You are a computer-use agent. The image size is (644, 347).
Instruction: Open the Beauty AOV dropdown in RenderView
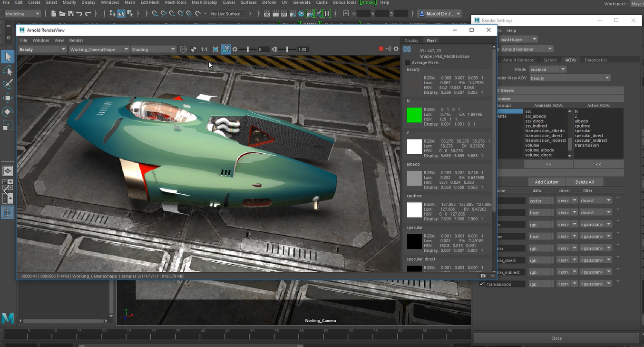pyautogui.click(x=42, y=50)
